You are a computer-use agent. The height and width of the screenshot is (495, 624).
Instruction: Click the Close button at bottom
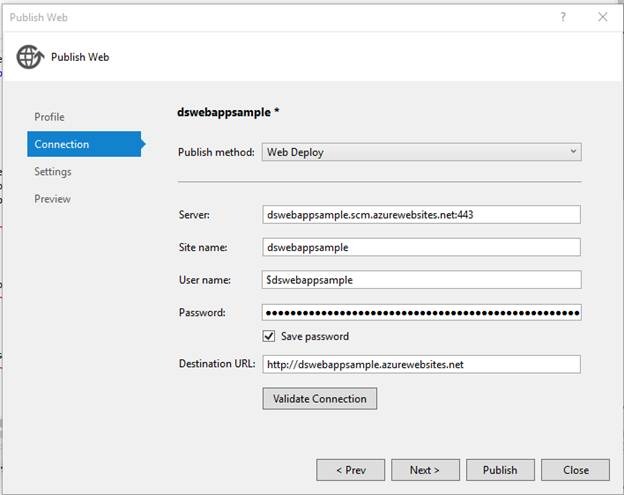click(575, 470)
